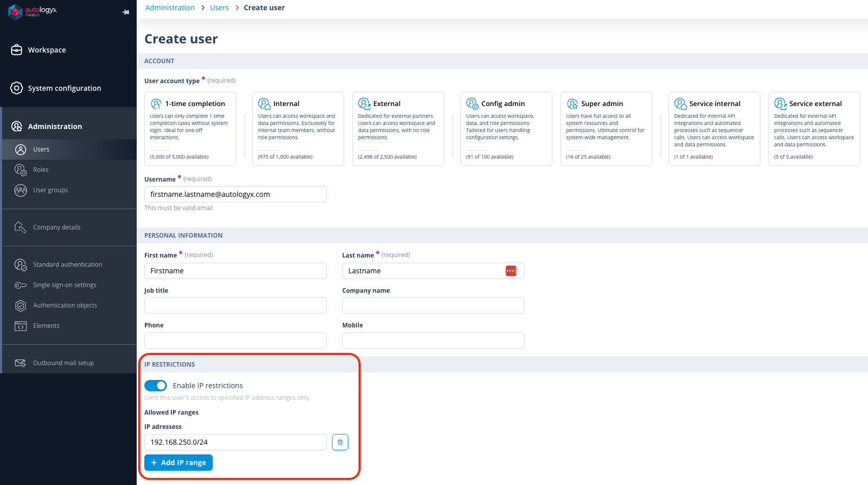Open System configuration gear icon
The height and width of the screenshot is (485, 868).
pyautogui.click(x=16, y=88)
